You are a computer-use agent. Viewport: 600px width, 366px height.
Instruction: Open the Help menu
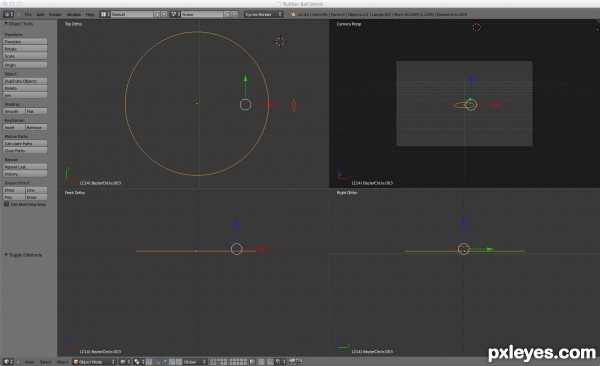(x=90, y=15)
